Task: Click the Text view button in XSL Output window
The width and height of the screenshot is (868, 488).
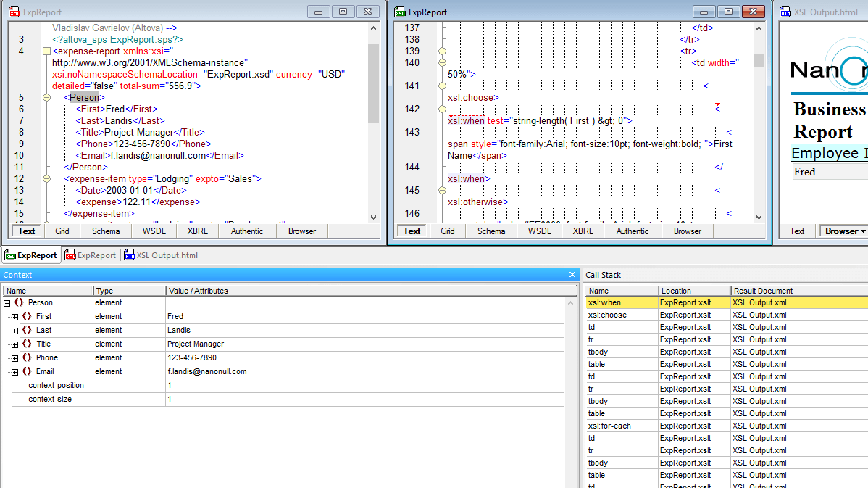Action: 797,231
